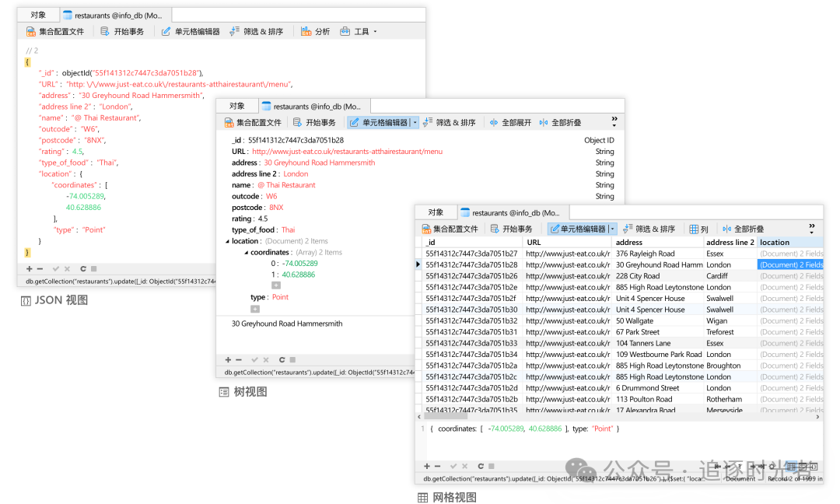
Task: Click 开始事务 in the tree view window
Action: (x=314, y=123)
